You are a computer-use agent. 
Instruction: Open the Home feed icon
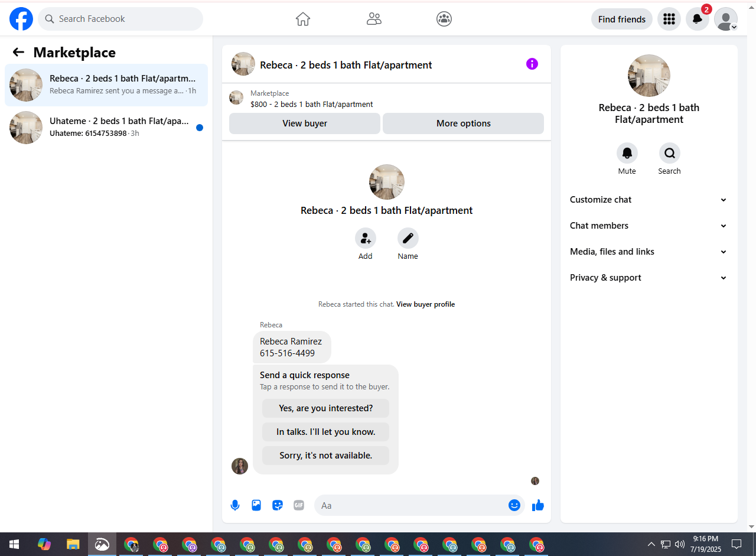[303, 19]
